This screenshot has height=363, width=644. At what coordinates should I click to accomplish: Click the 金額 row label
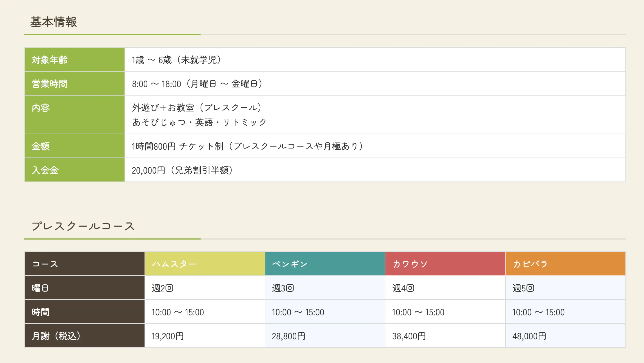[x=41, y=146]
